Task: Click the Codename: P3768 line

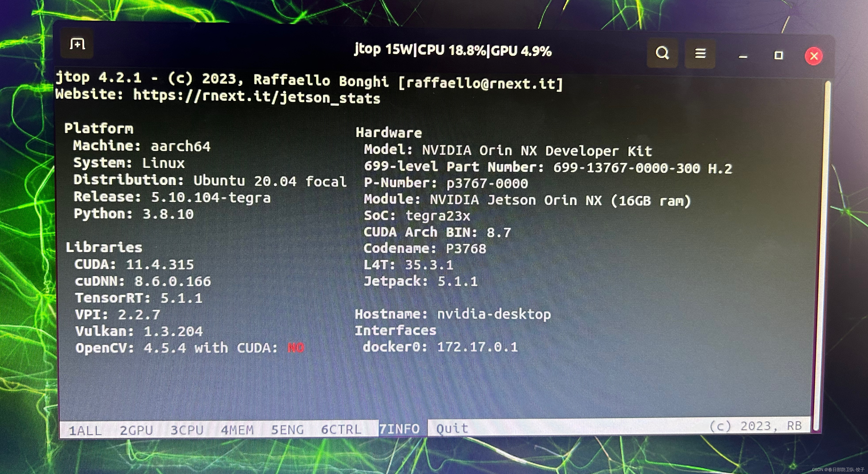Action: [425, 249]
